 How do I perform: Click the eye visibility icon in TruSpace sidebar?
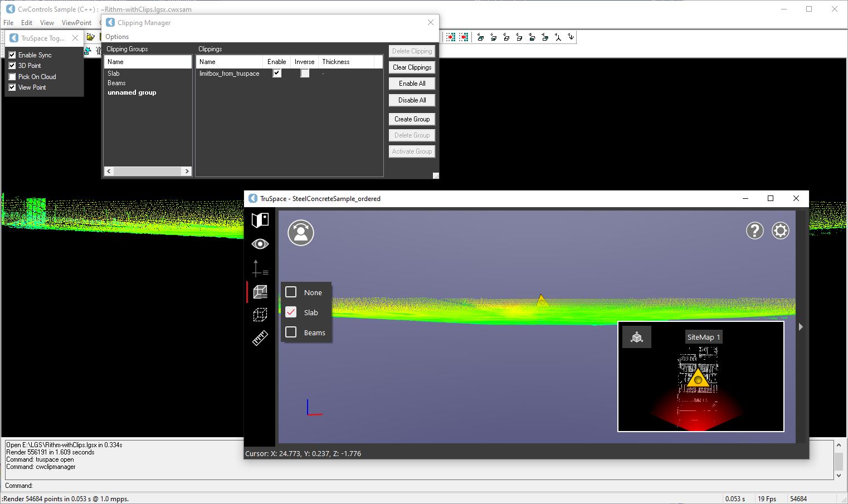260,244
